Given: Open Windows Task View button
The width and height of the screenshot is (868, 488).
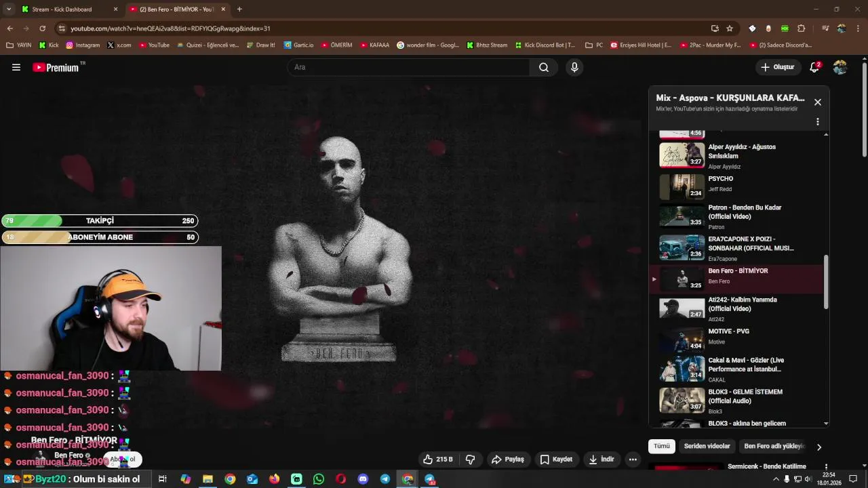Looking at the screenshot, I should [x=163, y=479].
